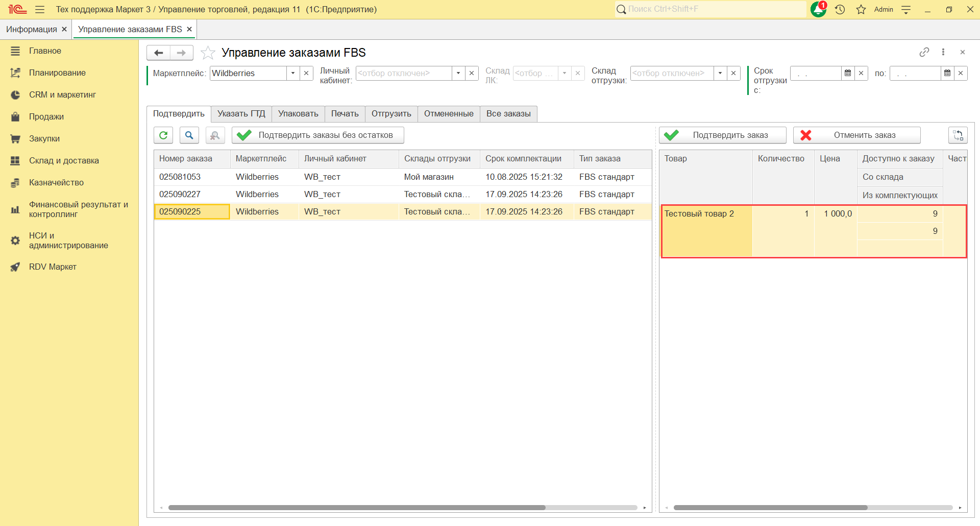This screenshot has width=980, height=526.
Task: Click the back navigation arrow
Action: click(x=159, y=53)
